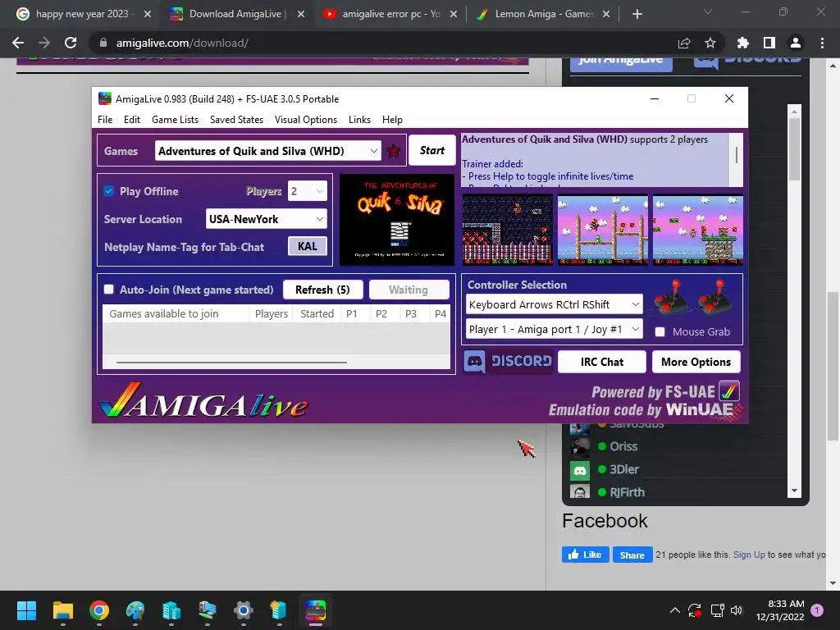Click the notification badge in the system tray

coord(817,610)
